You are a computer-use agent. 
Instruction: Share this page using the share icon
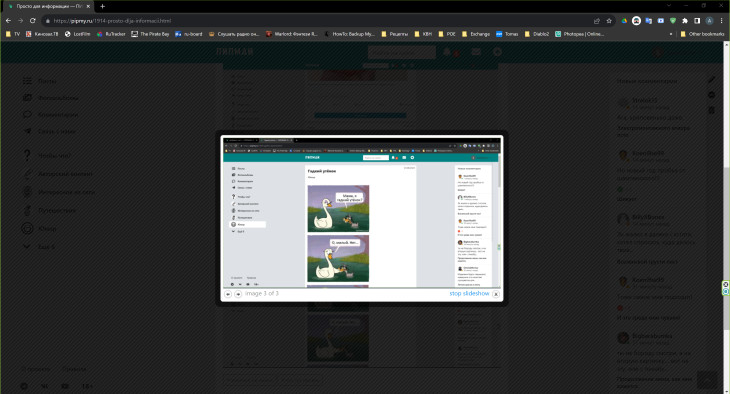coord(597,21)
